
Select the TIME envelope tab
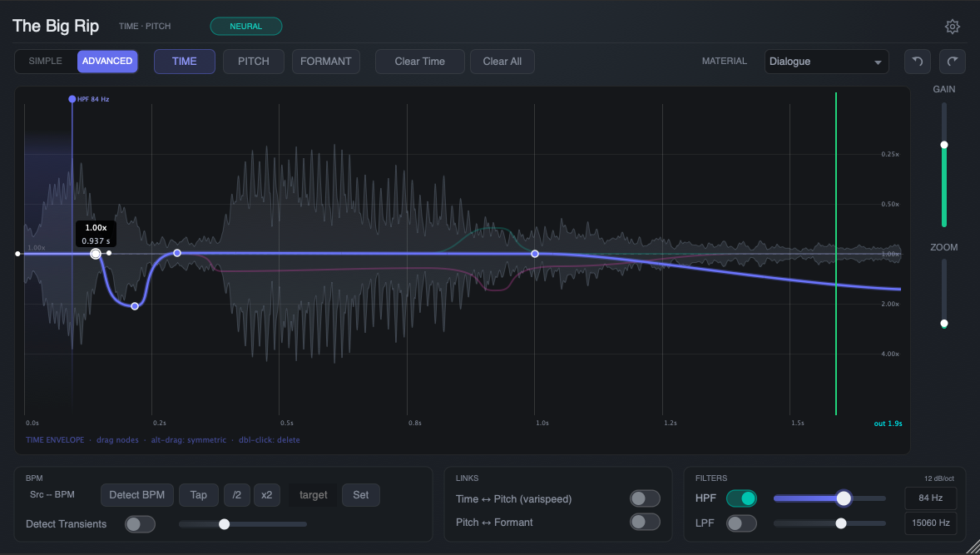click(x=185, y=62)
